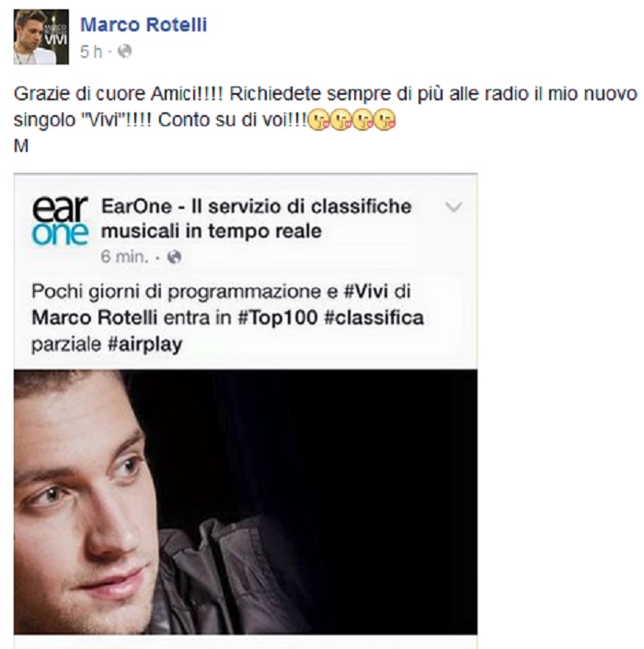
Task: Click the first kiss emoji in the post
Action: [319, 120]
